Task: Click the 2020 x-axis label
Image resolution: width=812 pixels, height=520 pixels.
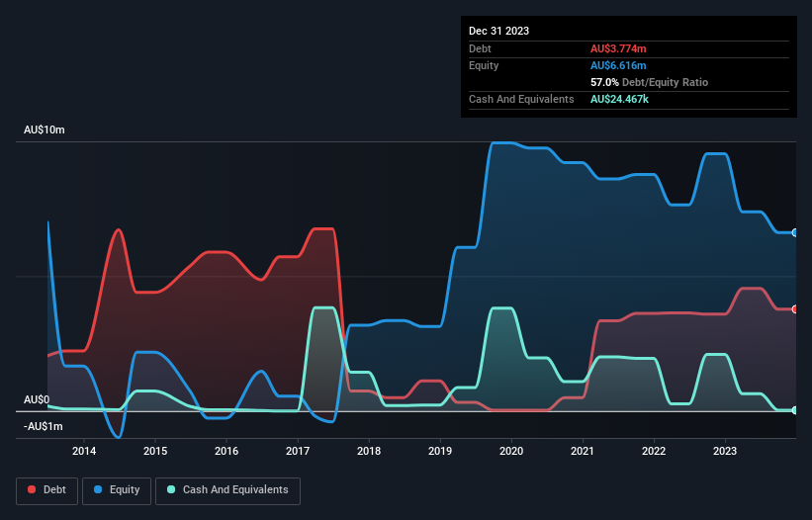Action: coord(511,451)
